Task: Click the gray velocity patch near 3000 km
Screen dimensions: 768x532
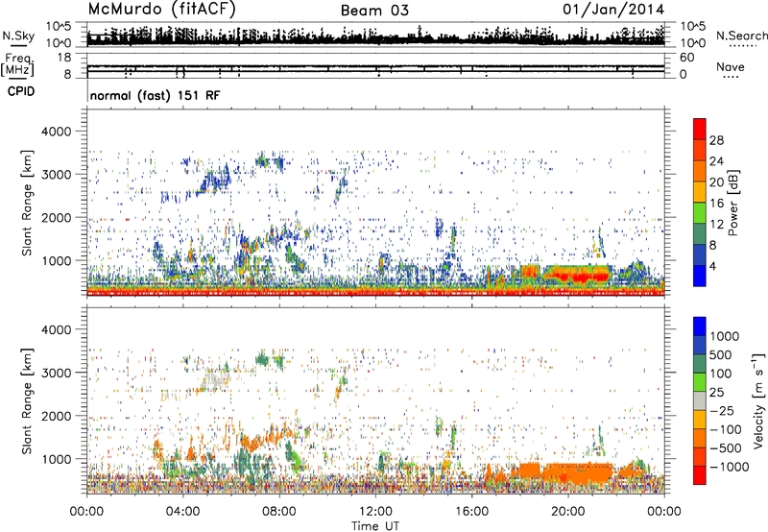Action: pos(216,379)
